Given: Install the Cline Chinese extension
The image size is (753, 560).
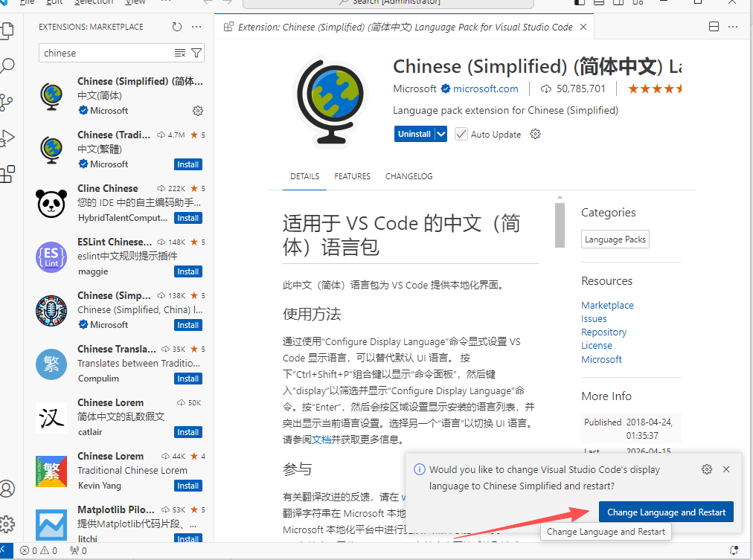Looking at the screenshot, I should [188, 218].
